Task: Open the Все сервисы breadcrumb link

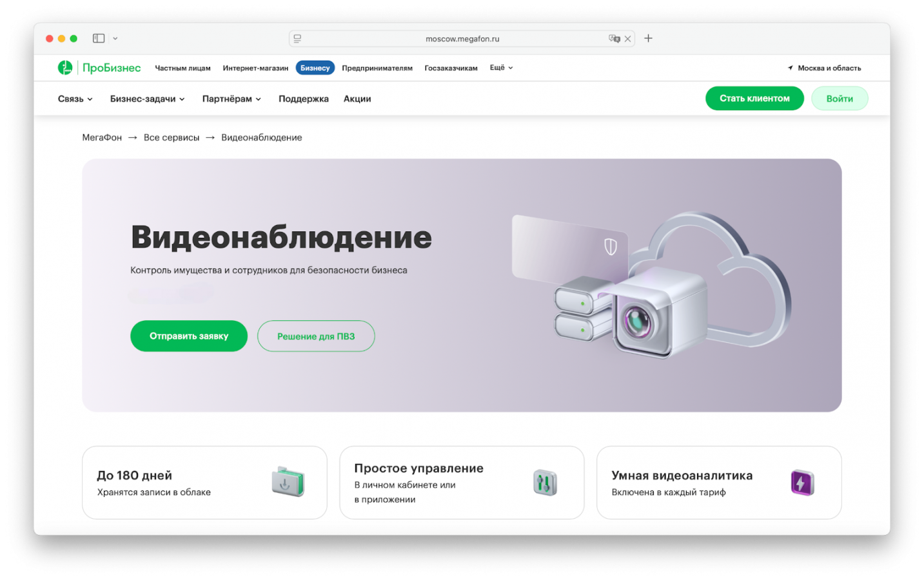Action: coord(172,137)
